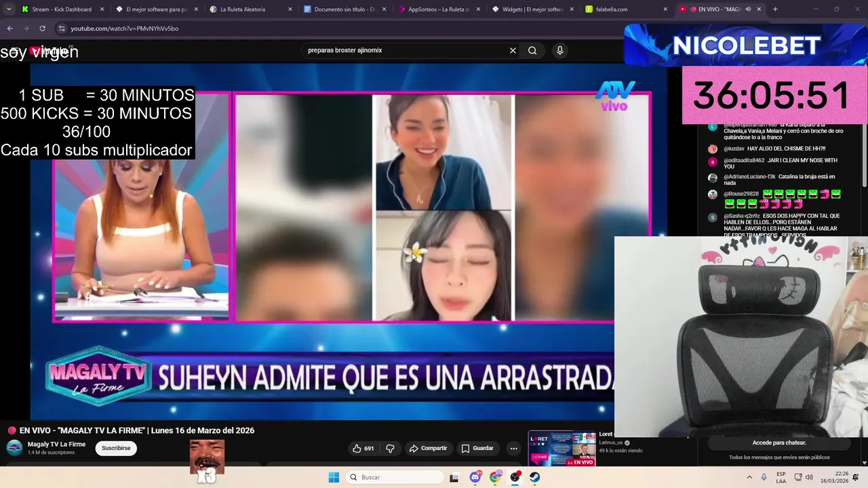Run the YouTube search with magnifier

pos(532,50)
